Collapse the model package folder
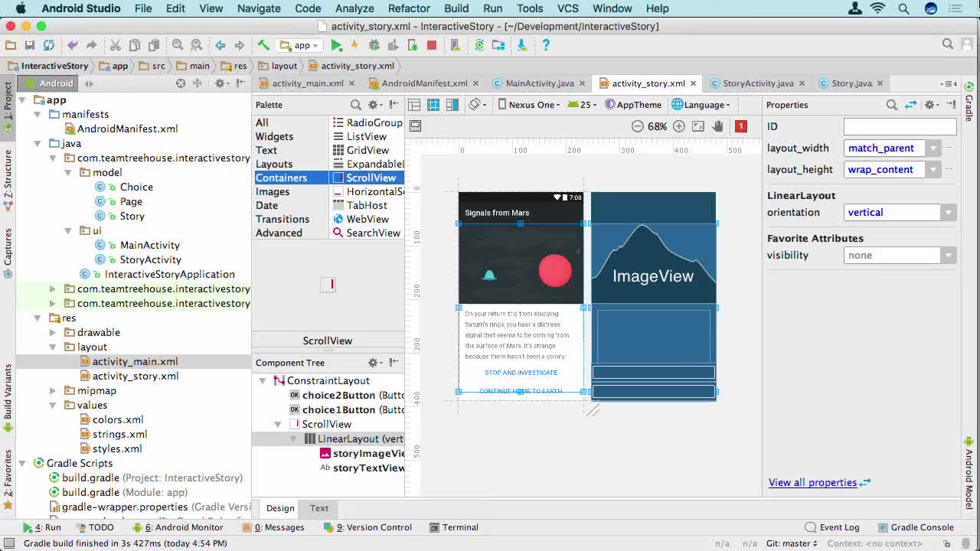This screenshot has width=980, height=551. point(67,173)
